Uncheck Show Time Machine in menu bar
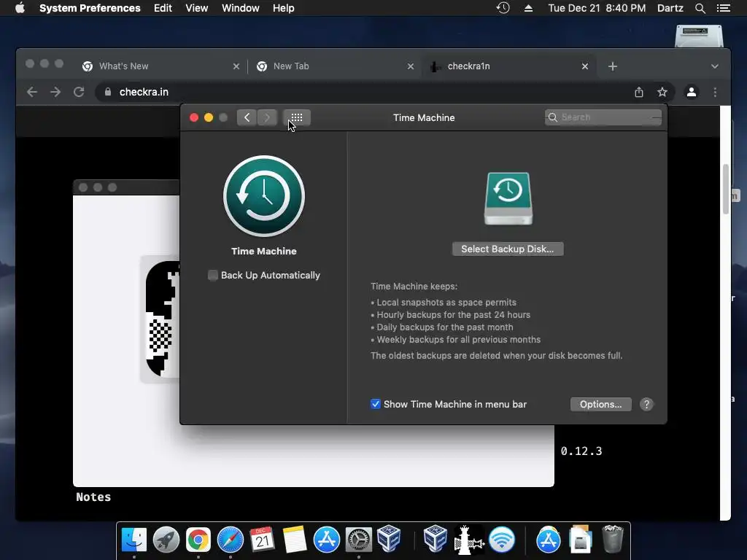Image resolution: width=747 pixels, height=560 pixels. click(376, 404)
